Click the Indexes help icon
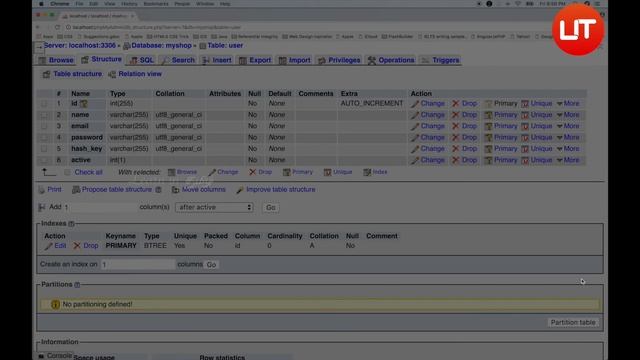This screenshot has height=360, width=640. [x=71, y=224]
